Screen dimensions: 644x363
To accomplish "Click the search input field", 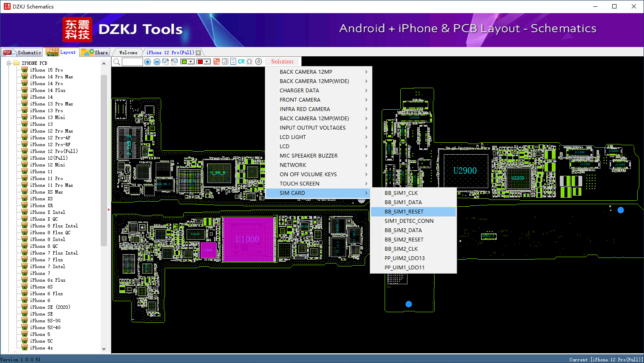I will click(132, 62).
